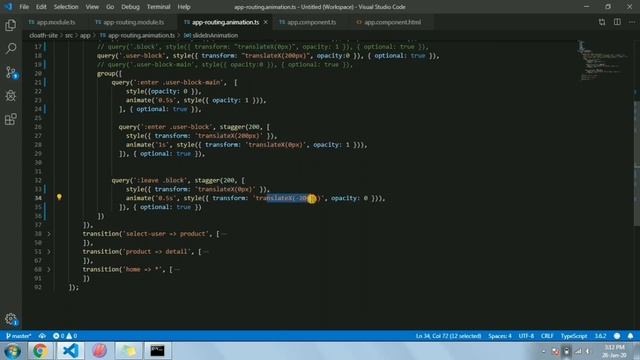Open the Terminal menu
640x360 pixels.
(158, 7)
